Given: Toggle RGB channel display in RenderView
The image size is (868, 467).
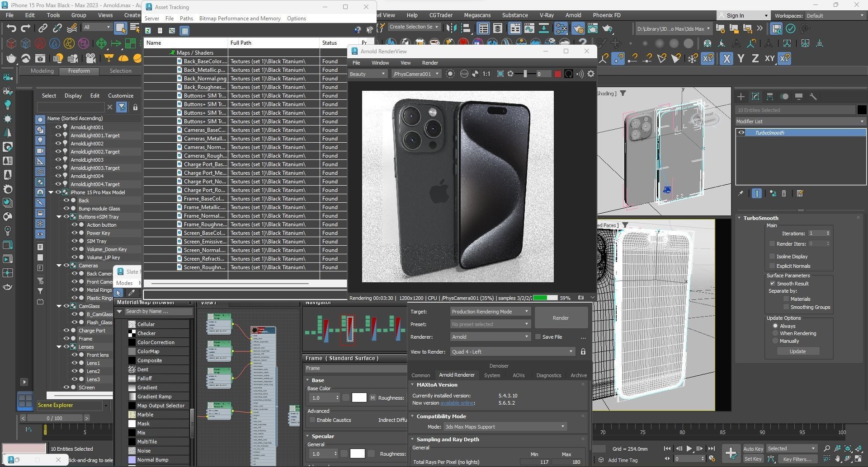Looking at the screenshot, I should (464, 74).
